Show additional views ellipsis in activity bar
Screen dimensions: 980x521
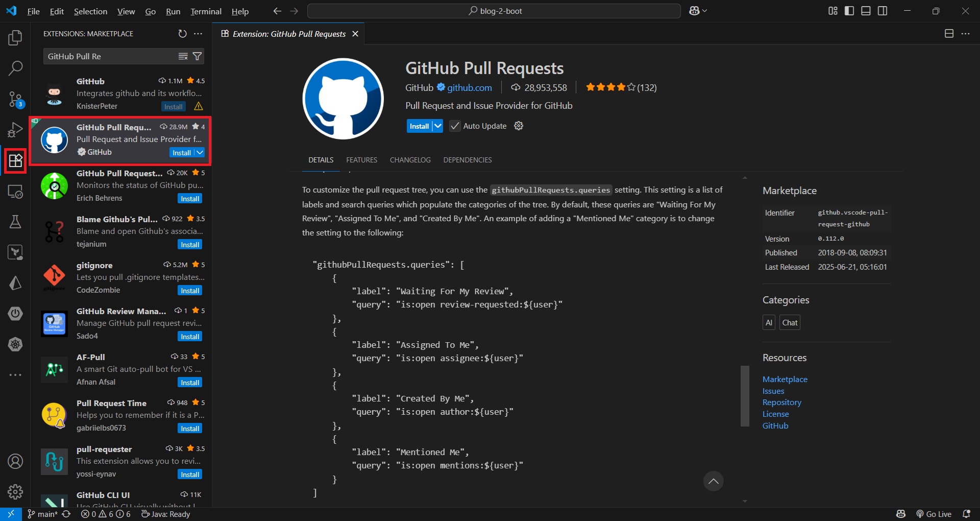click(x=15, y=375)
